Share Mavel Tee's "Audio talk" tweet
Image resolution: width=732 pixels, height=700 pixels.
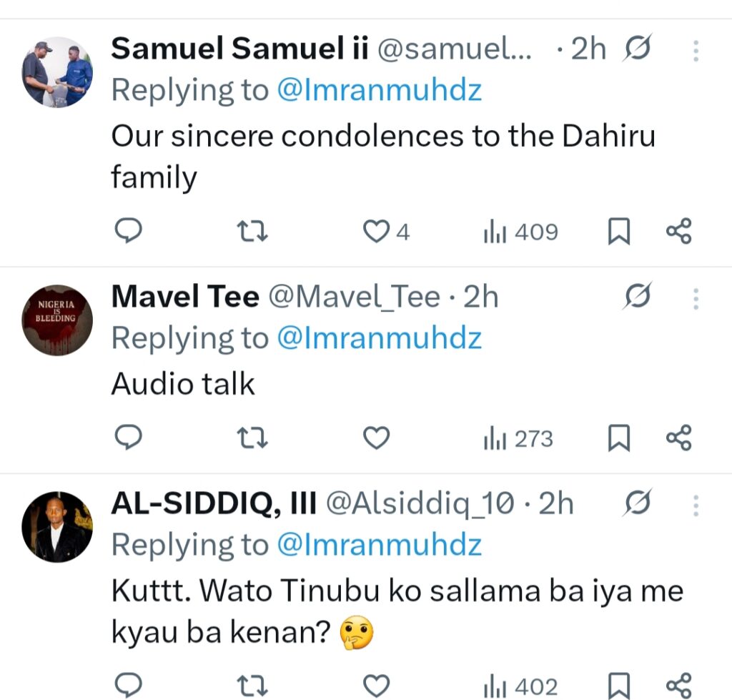click(x=678, y=438)
